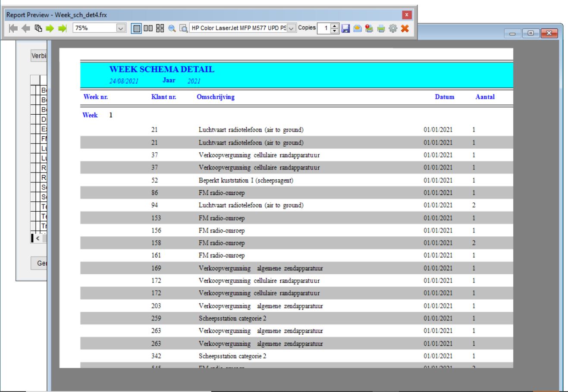
Task: Select the magnifier zoom tool
Action: pos(172,28)
